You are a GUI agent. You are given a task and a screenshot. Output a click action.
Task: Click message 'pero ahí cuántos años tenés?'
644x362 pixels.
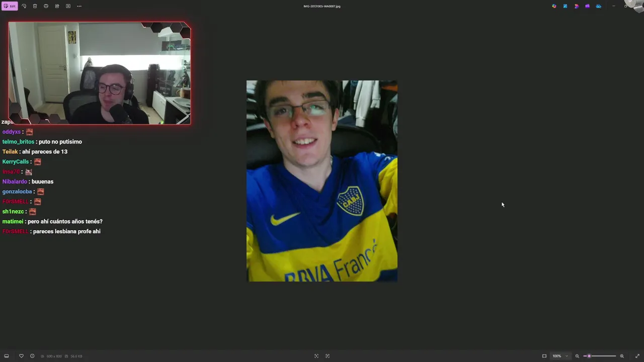pos(65,222)
